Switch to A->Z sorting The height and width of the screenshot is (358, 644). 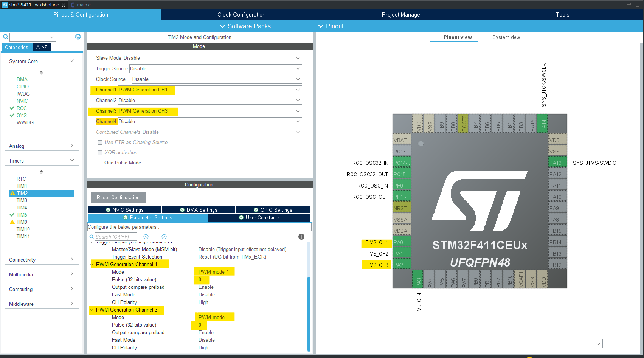tap(42, 47)
